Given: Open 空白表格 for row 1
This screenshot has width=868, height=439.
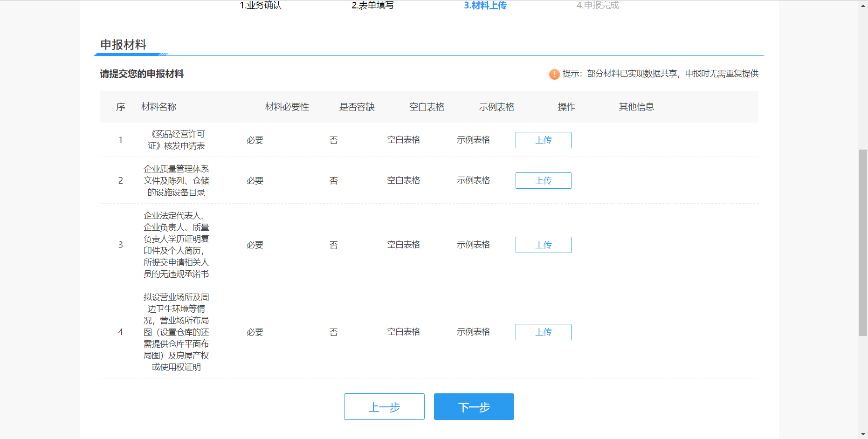Looking at the screenshot, I should click(x=403, y=140).
